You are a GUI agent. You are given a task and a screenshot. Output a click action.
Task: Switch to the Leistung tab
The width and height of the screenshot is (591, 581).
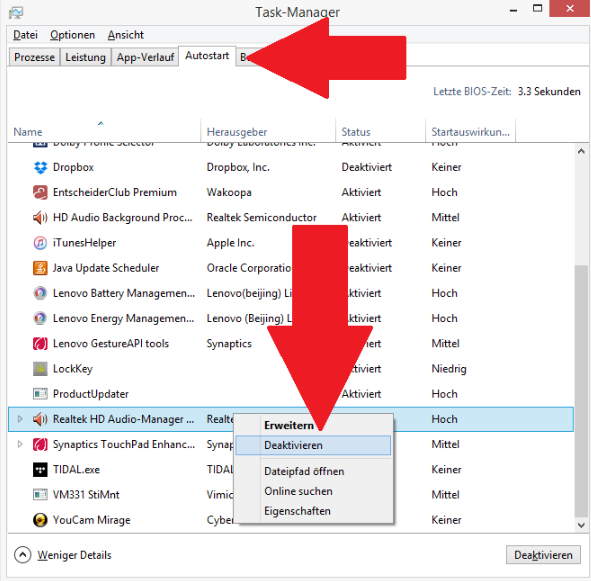pos(86,57)
